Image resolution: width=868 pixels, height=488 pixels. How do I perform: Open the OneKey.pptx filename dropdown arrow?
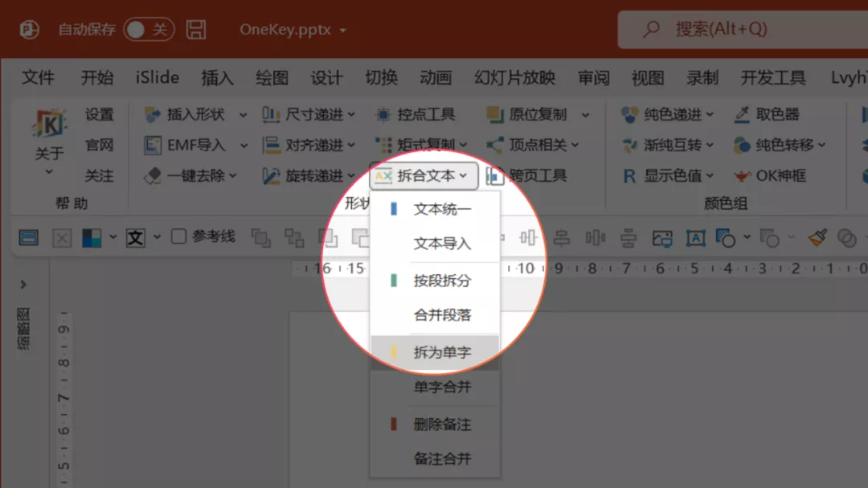click(x=342, y=30)
